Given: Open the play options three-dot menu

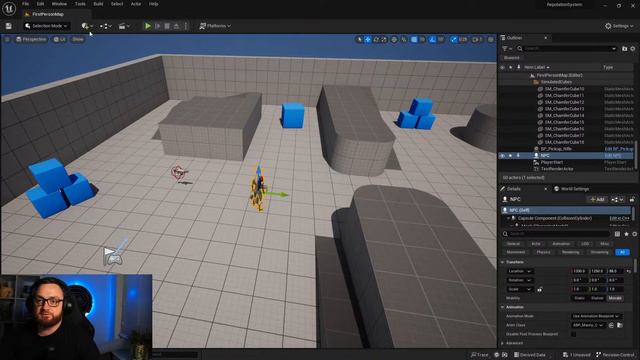Looking at the screenshot, I should [x=186, y=26].
